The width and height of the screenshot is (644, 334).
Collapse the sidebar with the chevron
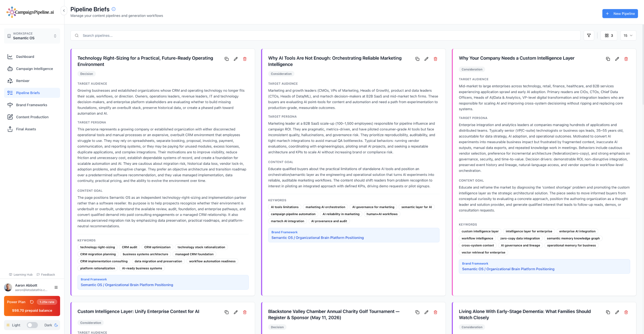click(x=64, y=11)
